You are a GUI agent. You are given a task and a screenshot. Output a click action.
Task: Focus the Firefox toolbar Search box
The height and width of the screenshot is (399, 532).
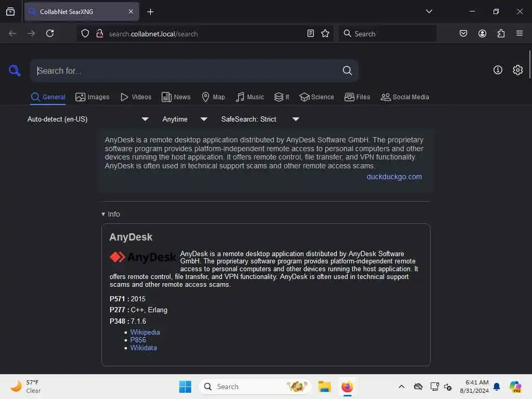tap(388, 34)
